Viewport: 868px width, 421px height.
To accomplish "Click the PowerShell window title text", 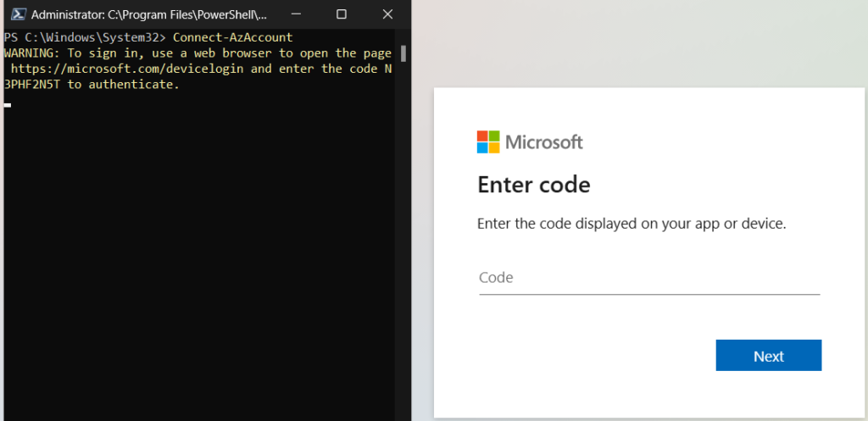I will point(149,14).
